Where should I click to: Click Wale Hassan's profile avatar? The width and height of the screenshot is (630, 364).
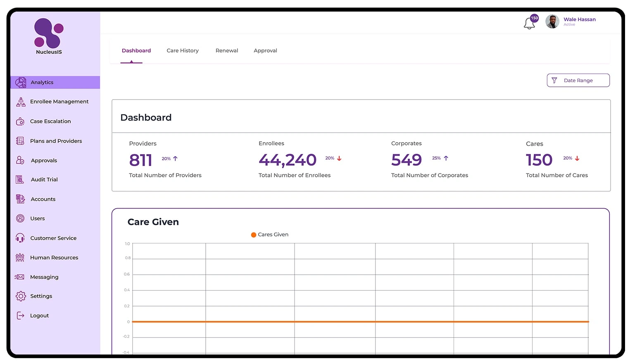pyautogui.click(x=552, y=21)
